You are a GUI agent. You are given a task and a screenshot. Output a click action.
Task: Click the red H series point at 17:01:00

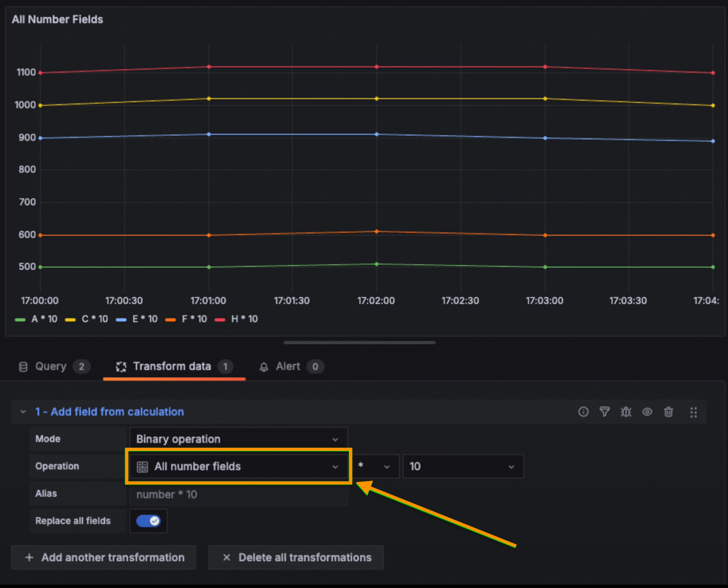pos(209,67)
